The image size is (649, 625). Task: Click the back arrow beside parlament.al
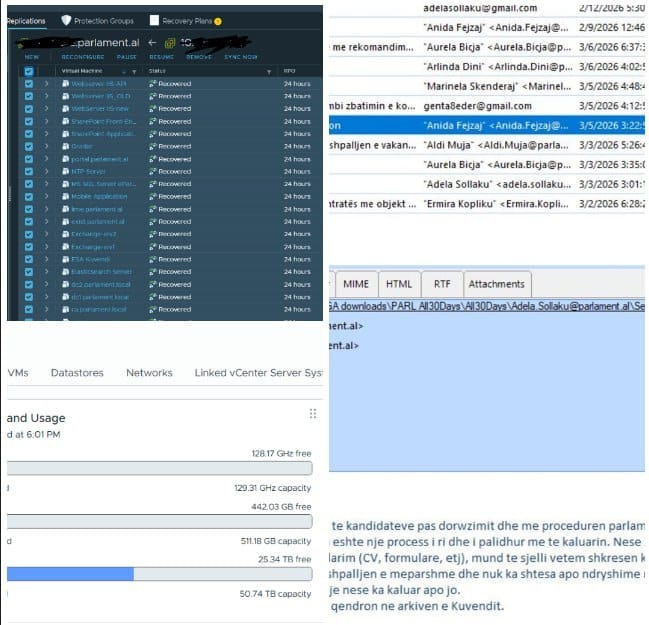click(151, 43)
